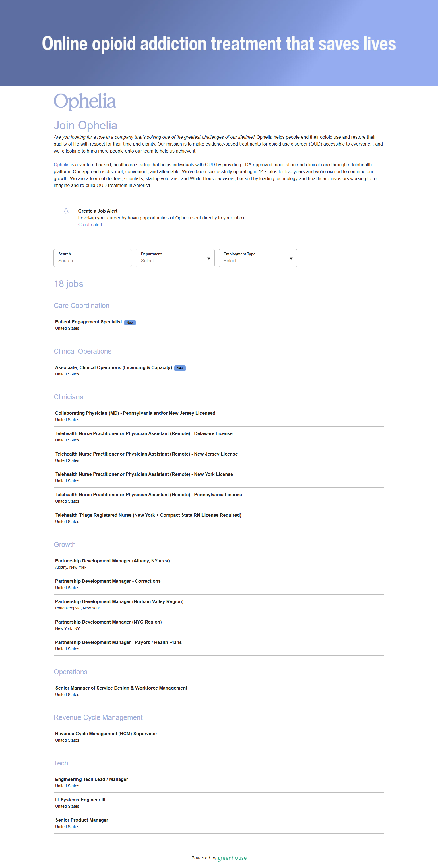The image size is (438, 868).
Task: Click the Operations section heading
Action: pyautogui.click(x=70, y=672)
